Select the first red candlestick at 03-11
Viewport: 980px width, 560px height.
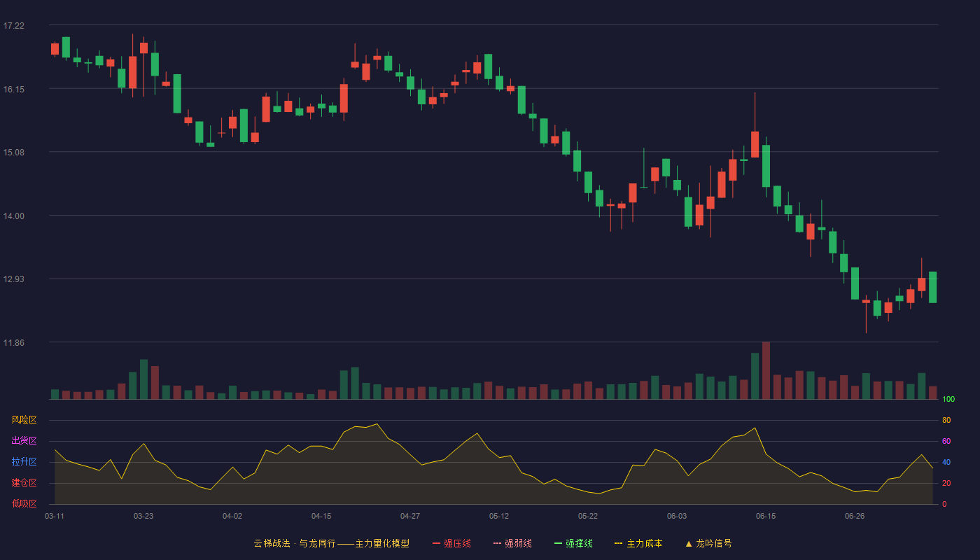[55, 49]
